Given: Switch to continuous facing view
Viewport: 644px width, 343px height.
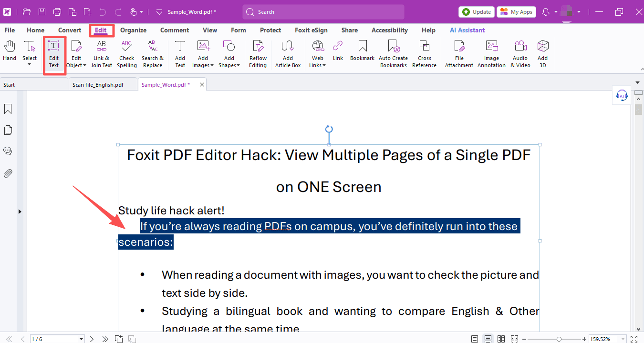Looking at the screenshot, I should click(514, 339).
